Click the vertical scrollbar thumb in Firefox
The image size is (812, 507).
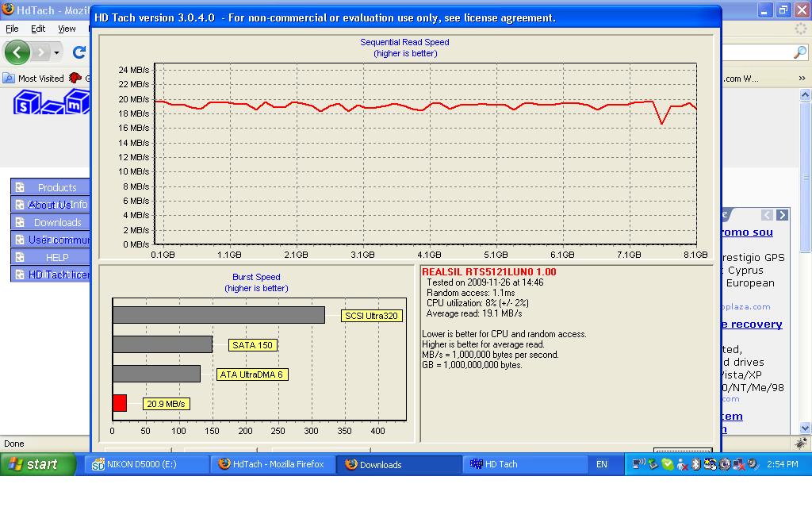pyautogui.click(x=805, y=177)
